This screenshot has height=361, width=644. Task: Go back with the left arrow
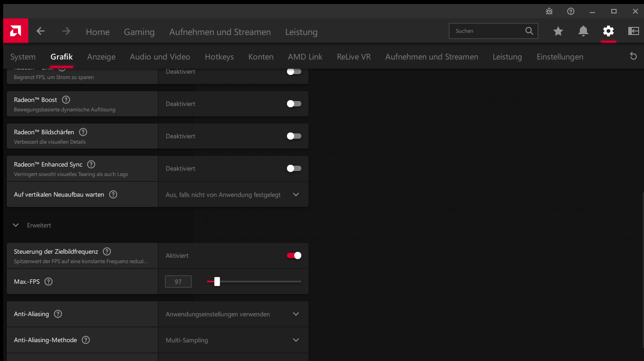[x=40, y=31]
